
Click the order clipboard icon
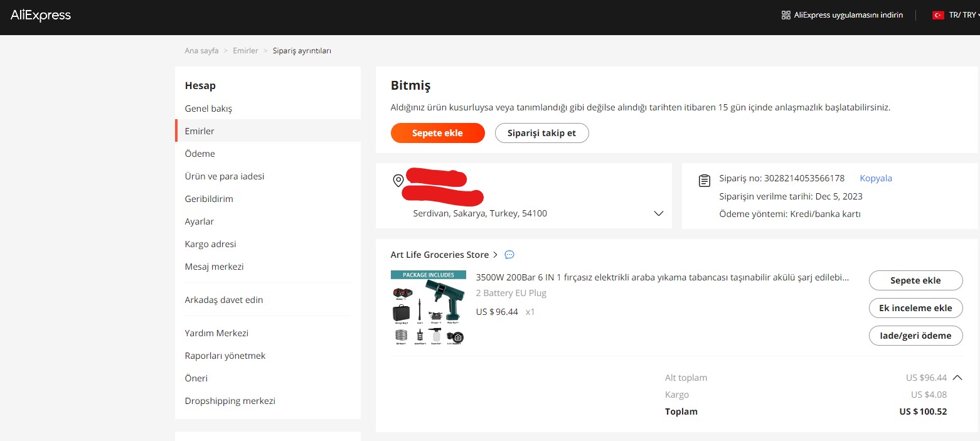tap(705, 181)
